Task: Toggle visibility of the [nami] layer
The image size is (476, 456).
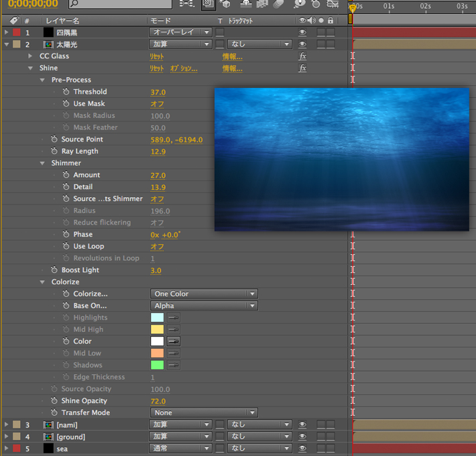Action: click(x=302, y=424)
